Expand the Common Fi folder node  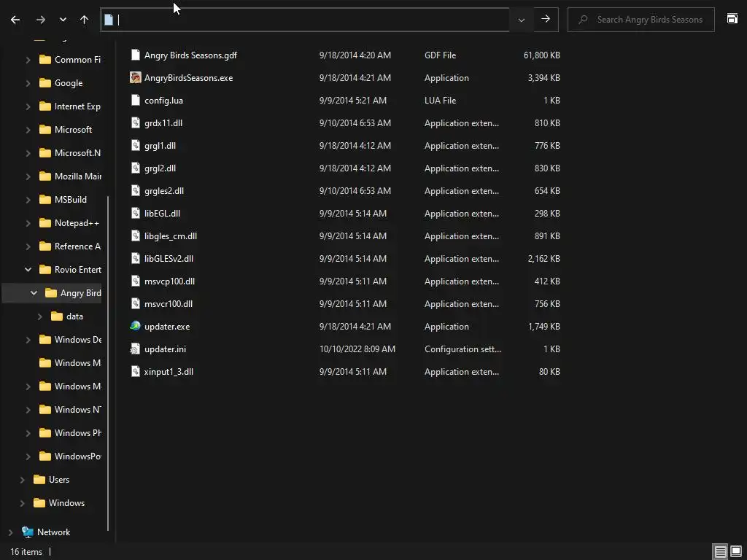click(x=28, y=60)
